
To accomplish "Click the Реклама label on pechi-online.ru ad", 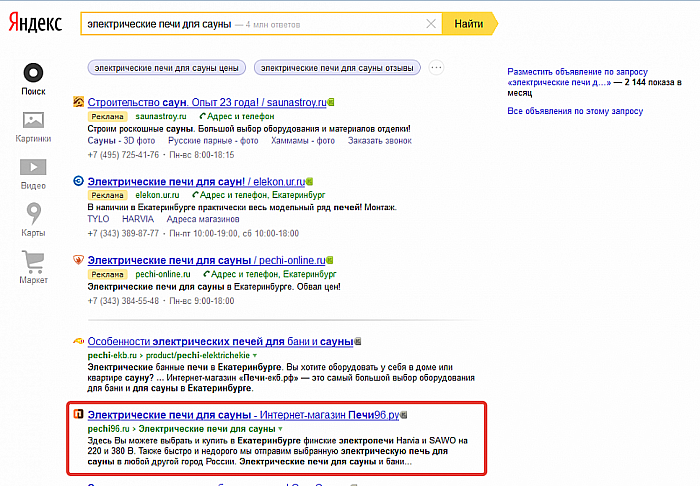I will tap(107, 274).
